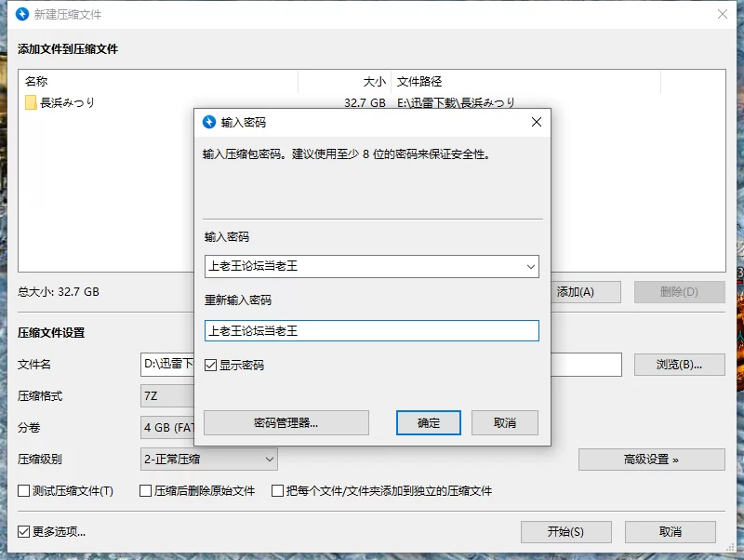Image resolution: width=744 pixels, height=560 pixels.
Task: Close the 输入密码 dialog with X
Action: [x=537, y=122]
